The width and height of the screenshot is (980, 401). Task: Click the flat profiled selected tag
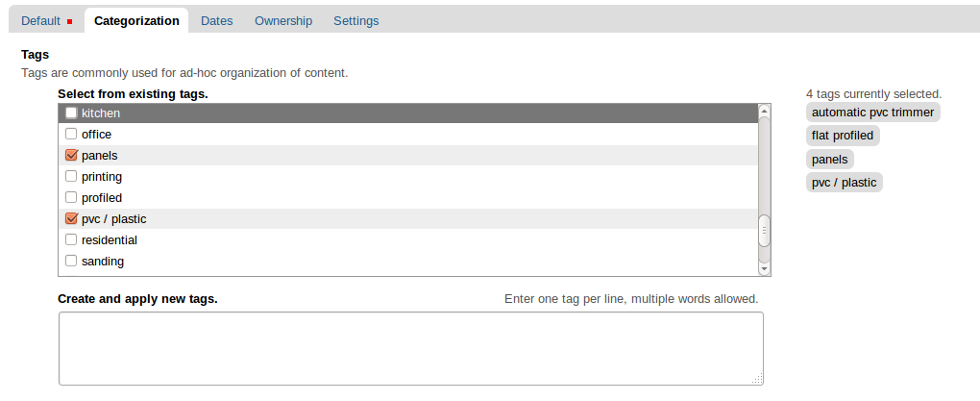click(x=843, y=136)
